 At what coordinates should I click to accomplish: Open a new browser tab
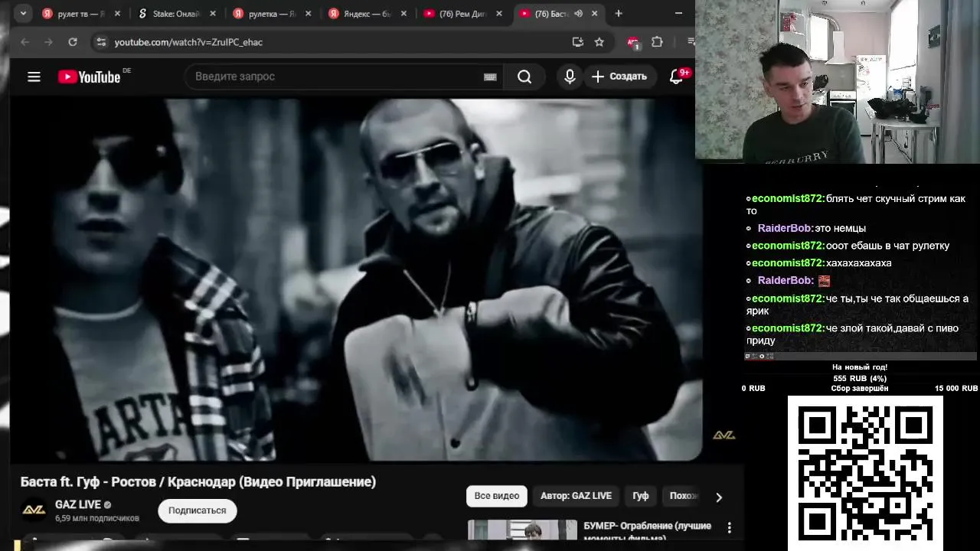(619, 13)
